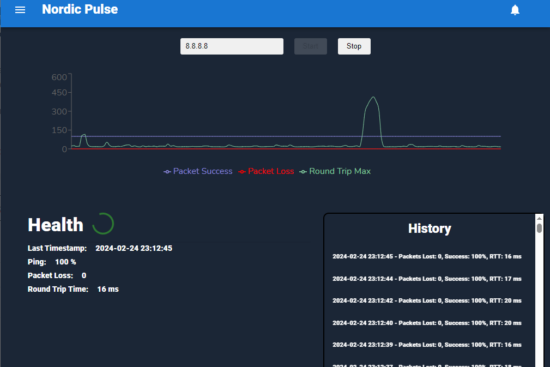Click the Nordic Pulse app title
550x367 pixels.
80,9
